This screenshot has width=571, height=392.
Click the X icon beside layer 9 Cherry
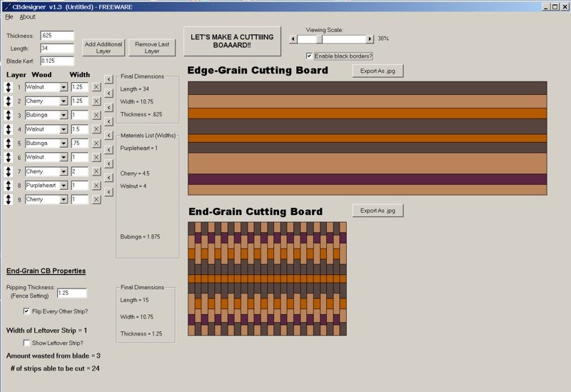[x=96, y=200]
